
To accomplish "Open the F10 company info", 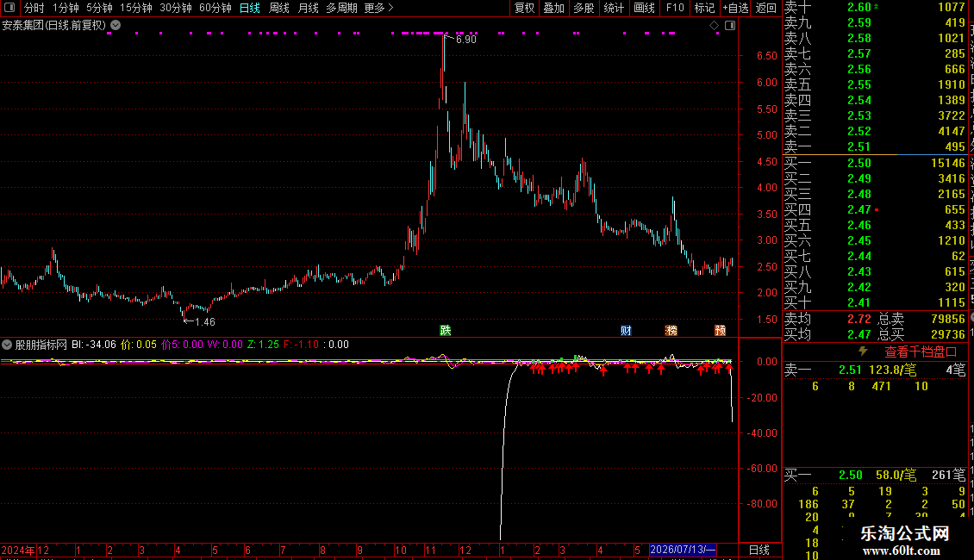I will click(x=675, y=8).
